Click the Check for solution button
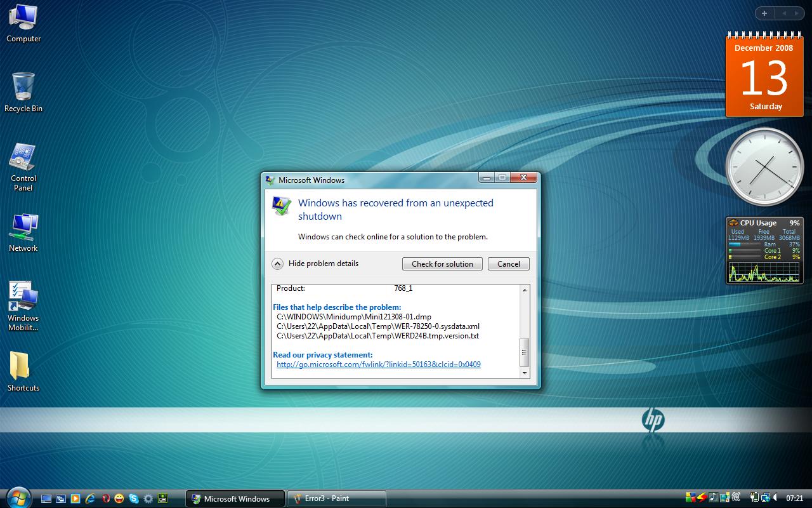 442,264
